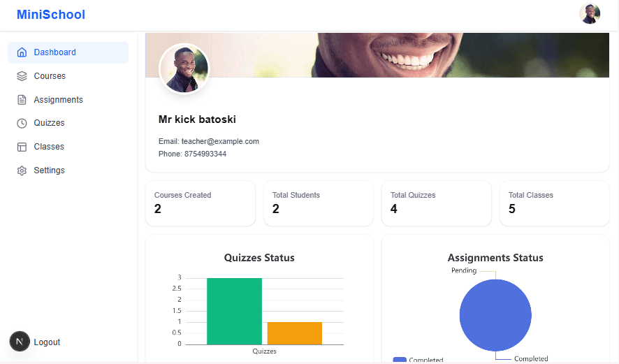Image resolution: width=619 pixels, height=364 pixels.
Task: Go to the Assignments page
Action: coord(58,100)
